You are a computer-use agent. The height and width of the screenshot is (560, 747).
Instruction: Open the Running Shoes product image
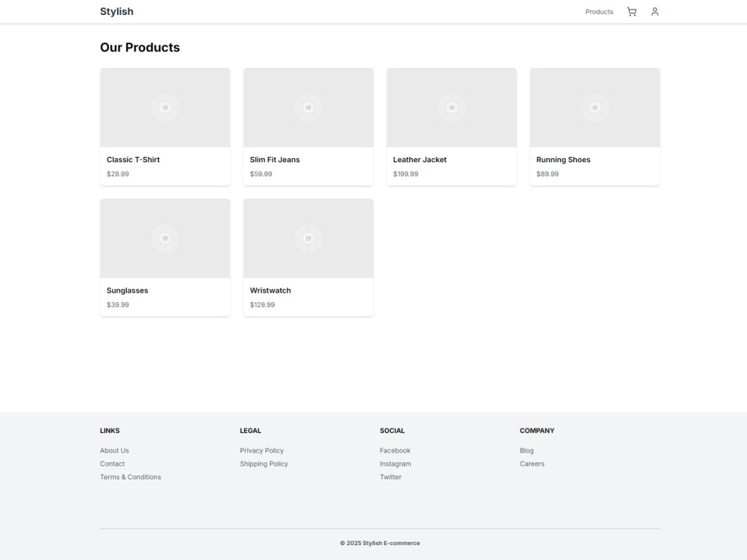[x=595, y=108]
